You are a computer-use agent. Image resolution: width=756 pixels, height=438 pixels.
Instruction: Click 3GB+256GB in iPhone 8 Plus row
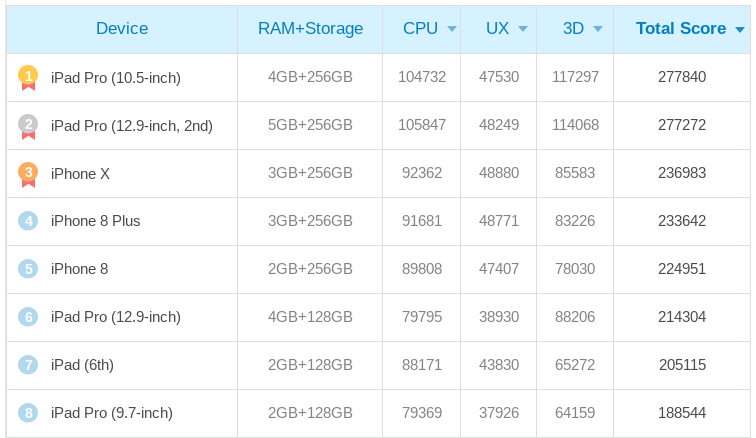click(x=310, y=221)
